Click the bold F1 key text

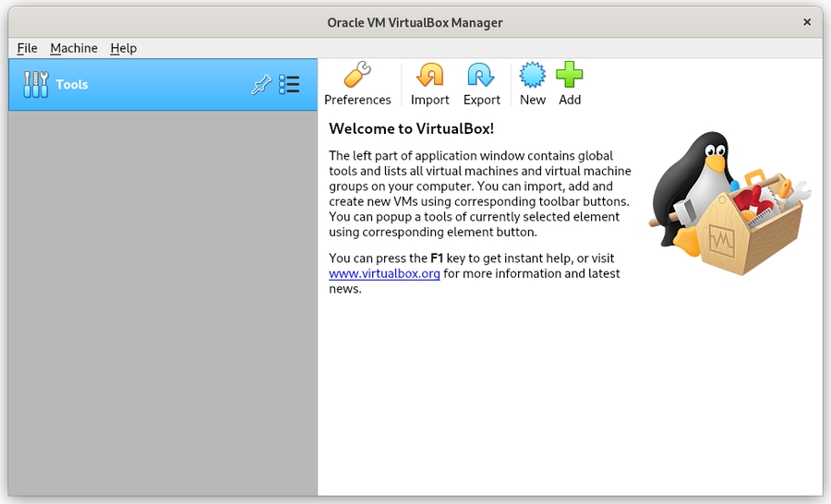coord(437,258)
